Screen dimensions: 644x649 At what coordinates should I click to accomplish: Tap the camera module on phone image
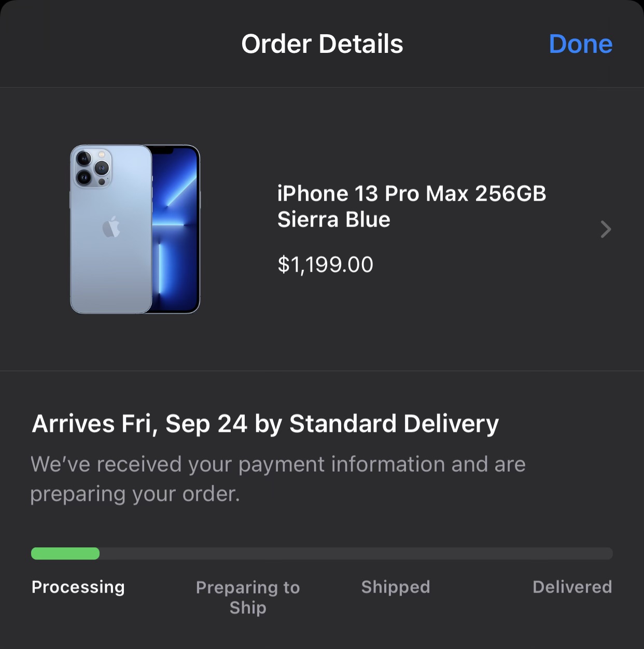92,167
